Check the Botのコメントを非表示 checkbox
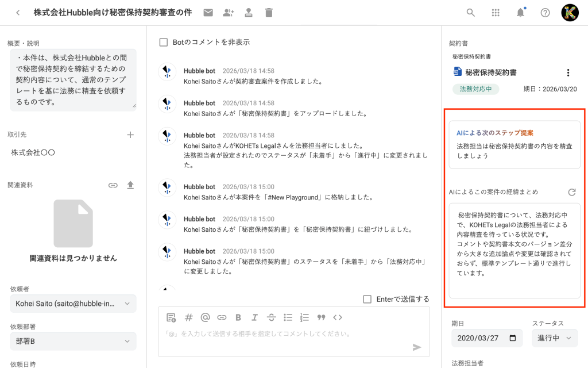The image size is (588, 368). tap(164, 42)
